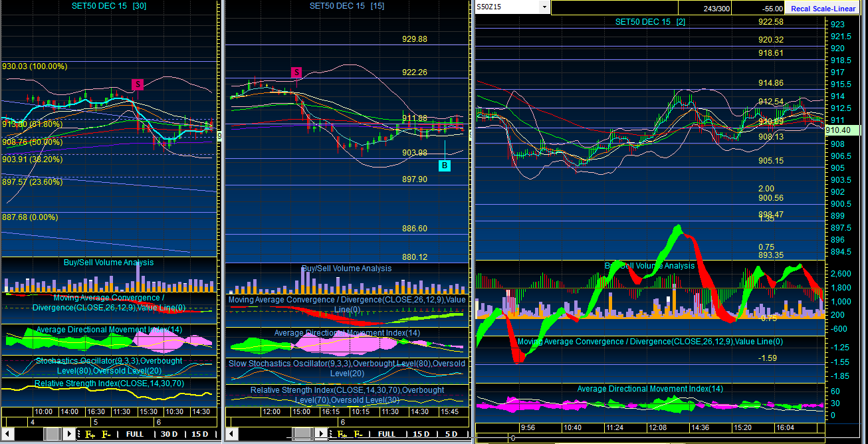Viewport: 868px width, 444px height.
Task: Click the 913.80 (61.80%) Fibonacci label
Action: [32, 124]
